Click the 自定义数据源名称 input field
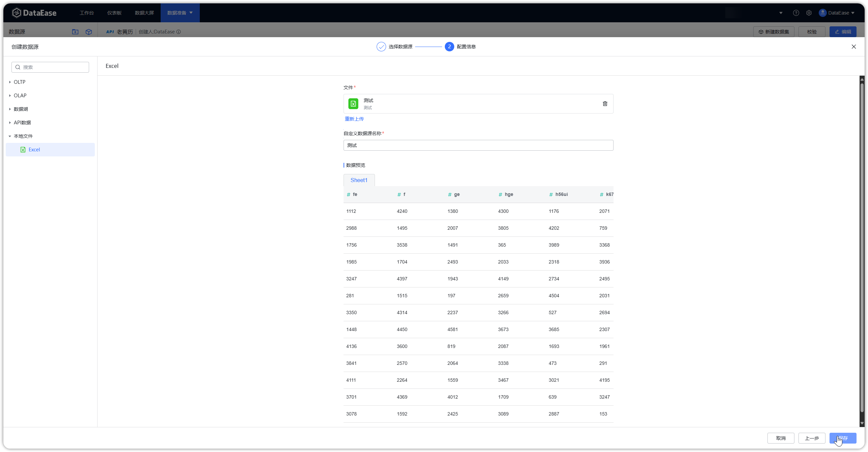The height and width of the screenshot is (452, 868). (x=478, y=145)
